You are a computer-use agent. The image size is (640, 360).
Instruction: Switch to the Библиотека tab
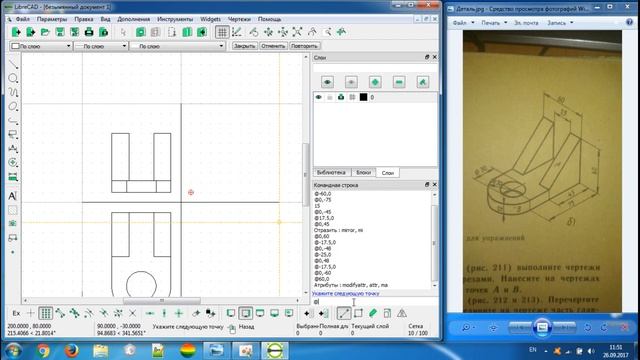[331, 173]
